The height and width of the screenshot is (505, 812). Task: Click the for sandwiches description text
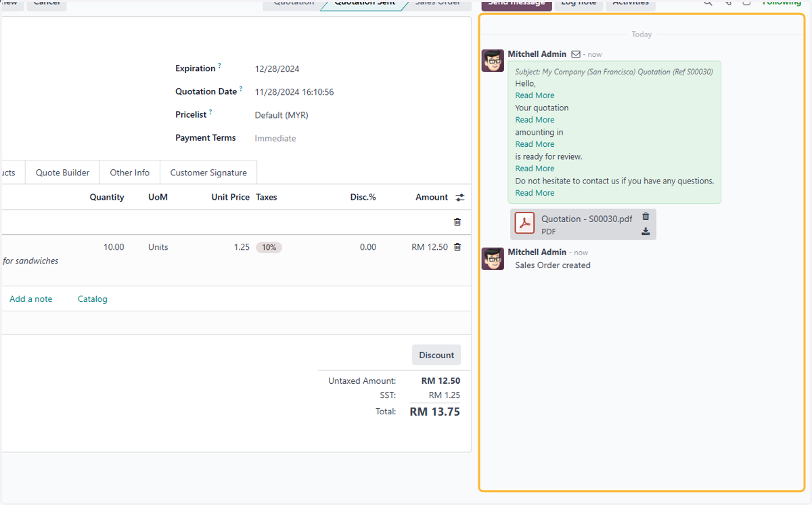[30, 261]
